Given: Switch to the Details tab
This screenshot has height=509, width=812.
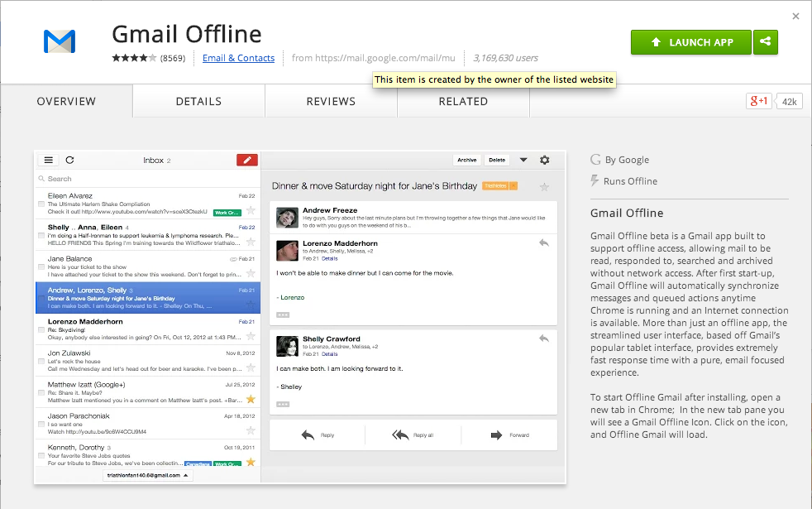Looking at the screenshot, I should pyautogui.click(x=198, y=101).
